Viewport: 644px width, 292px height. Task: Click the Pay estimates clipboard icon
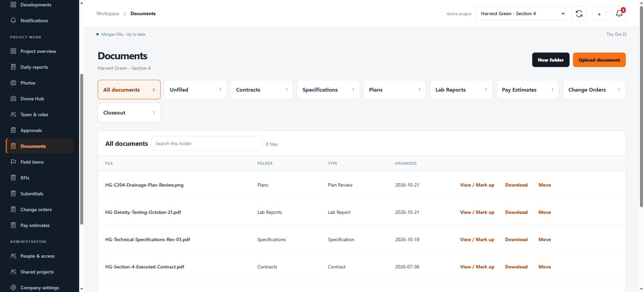[x=13, y=225]
